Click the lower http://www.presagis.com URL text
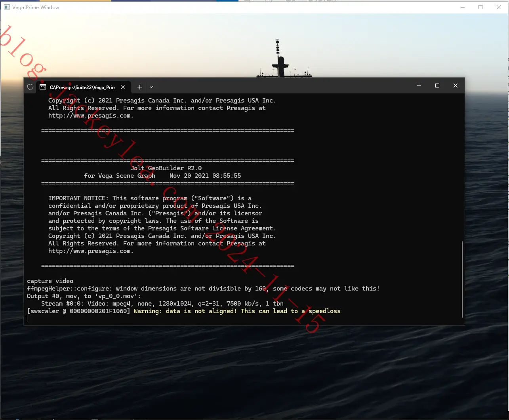Viewport: 509px width, 420px height. (x=90, y=251)
